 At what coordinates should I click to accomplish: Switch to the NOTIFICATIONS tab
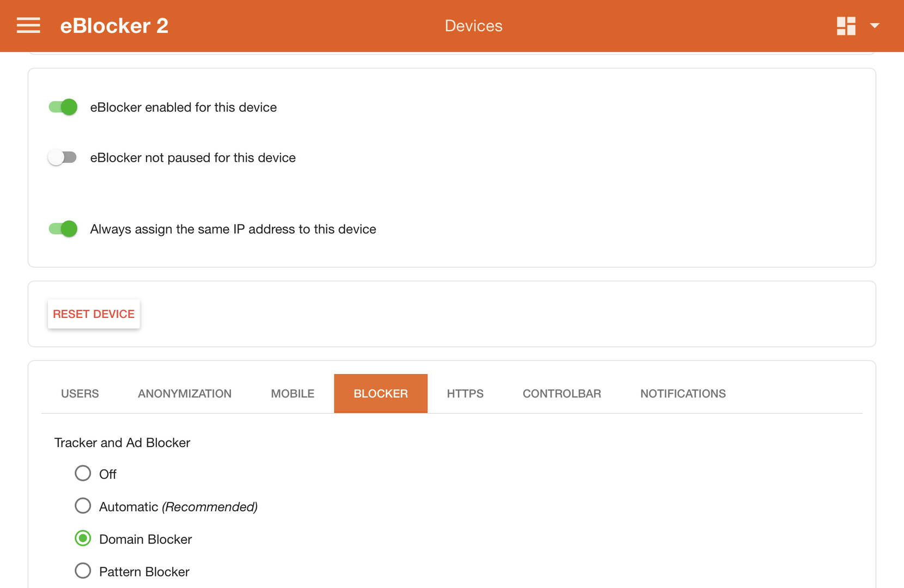tap(683, 394)
